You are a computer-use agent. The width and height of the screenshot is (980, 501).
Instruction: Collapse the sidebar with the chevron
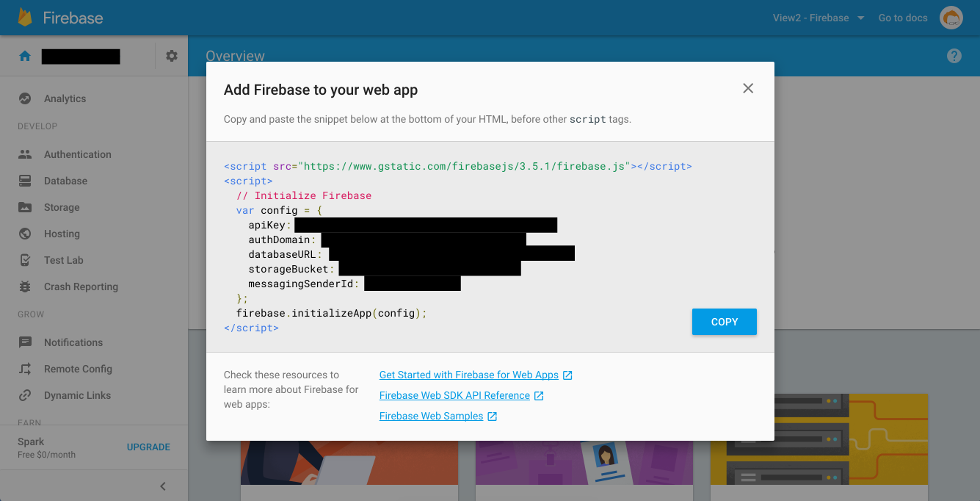coord(163,486)
